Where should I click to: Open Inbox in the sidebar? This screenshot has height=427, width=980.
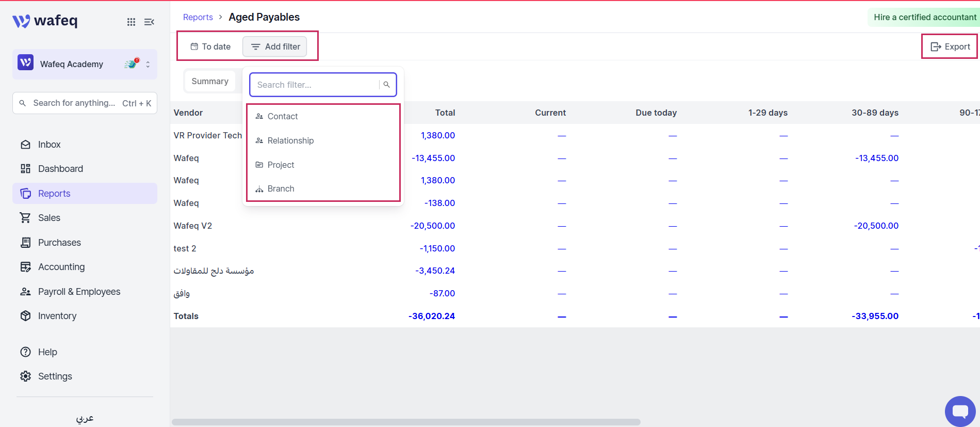pyautogui.click(x=85, y=145)
